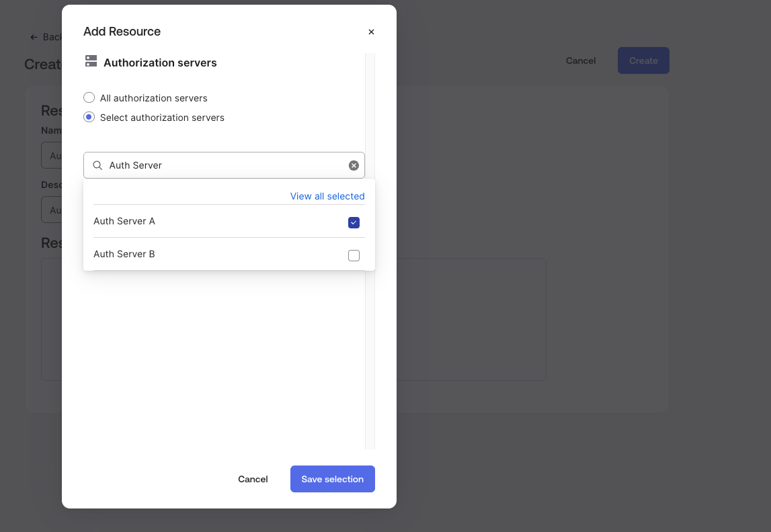Click the magnifier search icon
Screen dimensions: 771x532
point(97,165)
